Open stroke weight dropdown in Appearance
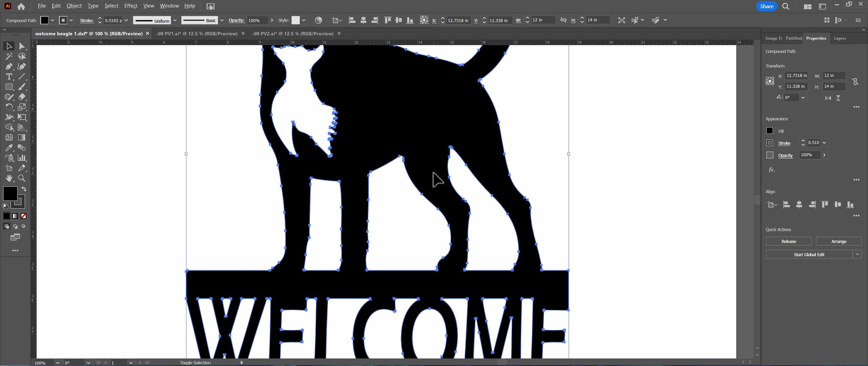 [824, 143]
